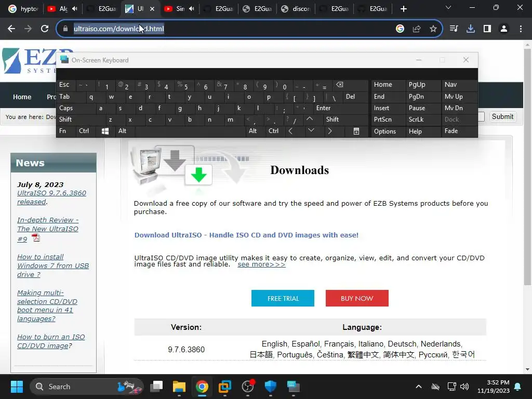Click the Submit button on the webpage
532x399 pixels.
[x=502, y=117]
